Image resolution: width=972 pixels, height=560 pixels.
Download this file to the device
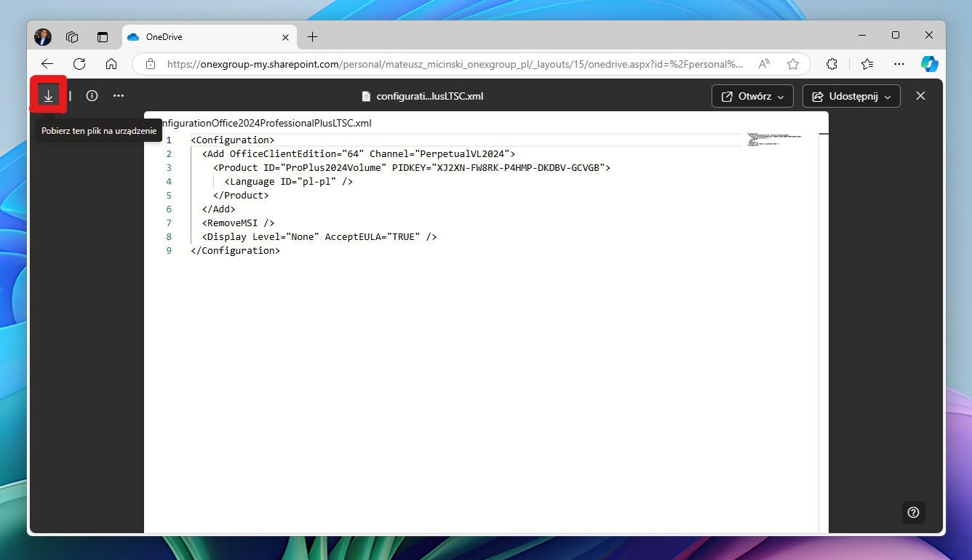pos(48,95)
